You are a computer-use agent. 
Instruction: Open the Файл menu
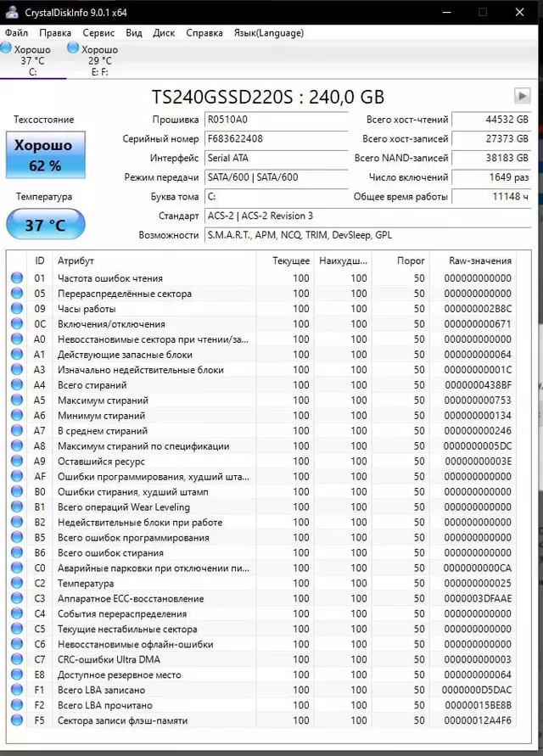click(x=16, y=33)
